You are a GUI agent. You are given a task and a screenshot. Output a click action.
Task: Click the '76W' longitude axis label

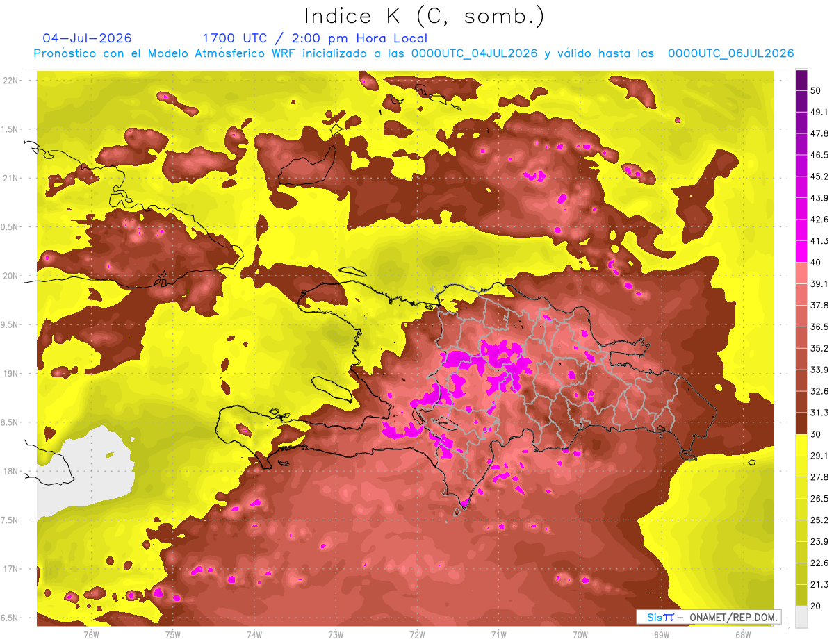[x=91, y=634]
